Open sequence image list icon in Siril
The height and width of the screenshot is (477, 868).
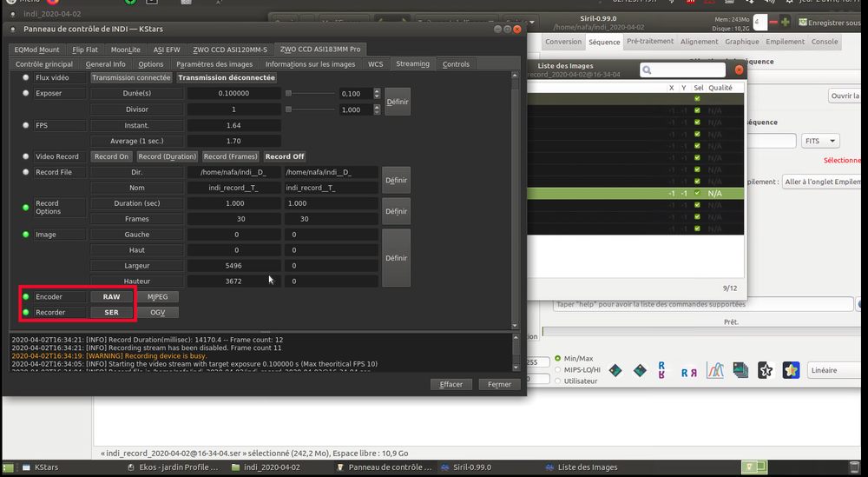pos(740,370)
